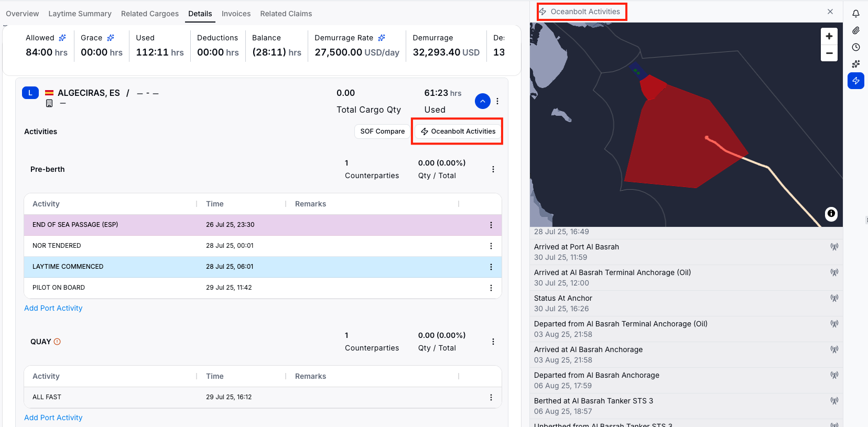Open the AI sparkles sidebar icon
Screen dimensions: 868x427
tap(855, 64)
